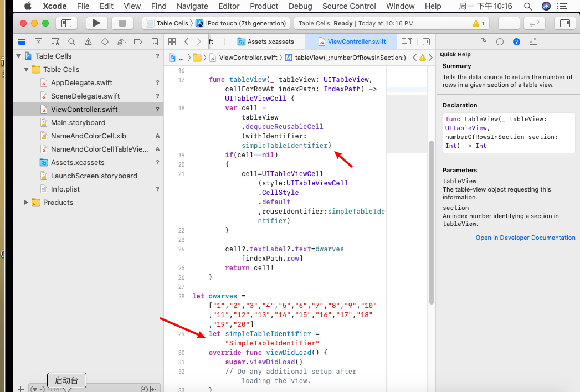This screenshot has height=392, width=580.
Task: Stop the running scheme
Action: (x=122, y=23)
